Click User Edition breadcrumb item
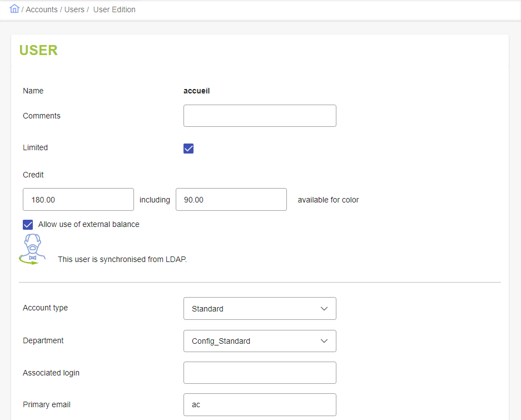Image resolution: width=521 pixels, height=420 pixels. pos(115,9)
